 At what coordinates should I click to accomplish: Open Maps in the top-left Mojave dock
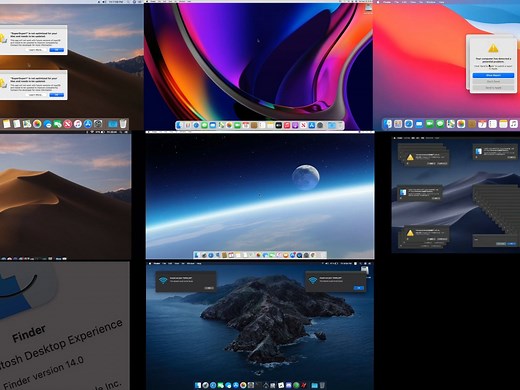coord(27,124)
